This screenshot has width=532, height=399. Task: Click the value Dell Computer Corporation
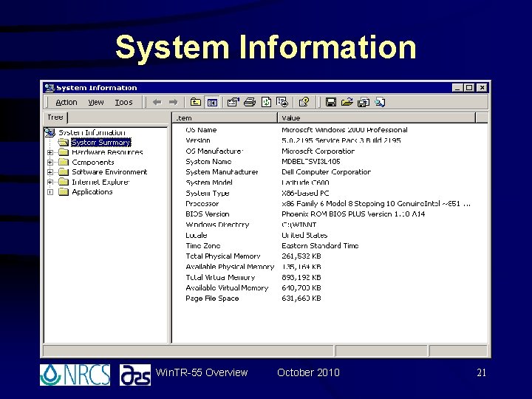point(326,171)
